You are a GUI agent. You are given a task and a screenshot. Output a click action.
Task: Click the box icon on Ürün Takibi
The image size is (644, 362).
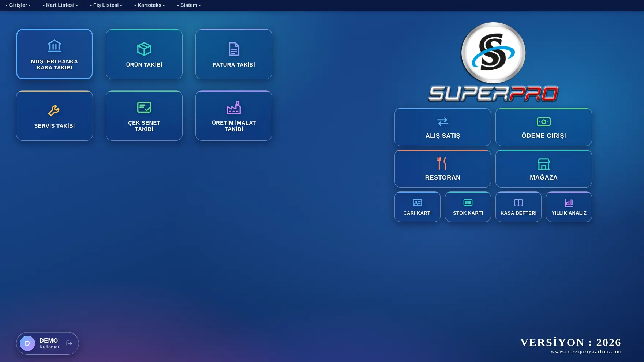[144, 49]
